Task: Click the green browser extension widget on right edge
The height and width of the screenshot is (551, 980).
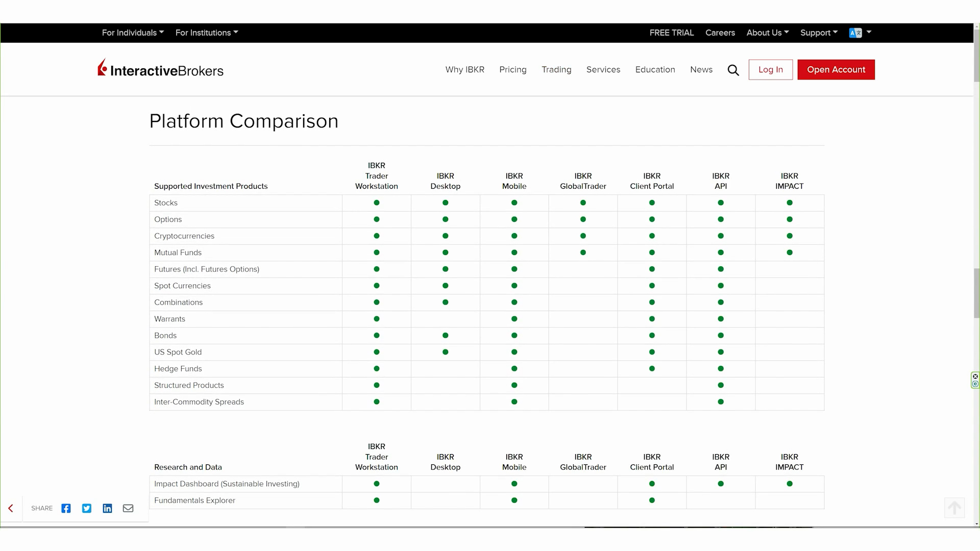Action: (x=975, y=380)
